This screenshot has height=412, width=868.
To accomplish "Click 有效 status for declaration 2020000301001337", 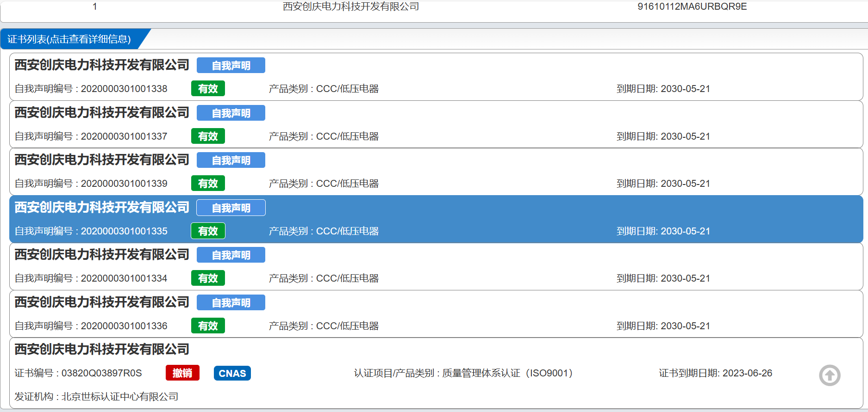I will 208,136.
